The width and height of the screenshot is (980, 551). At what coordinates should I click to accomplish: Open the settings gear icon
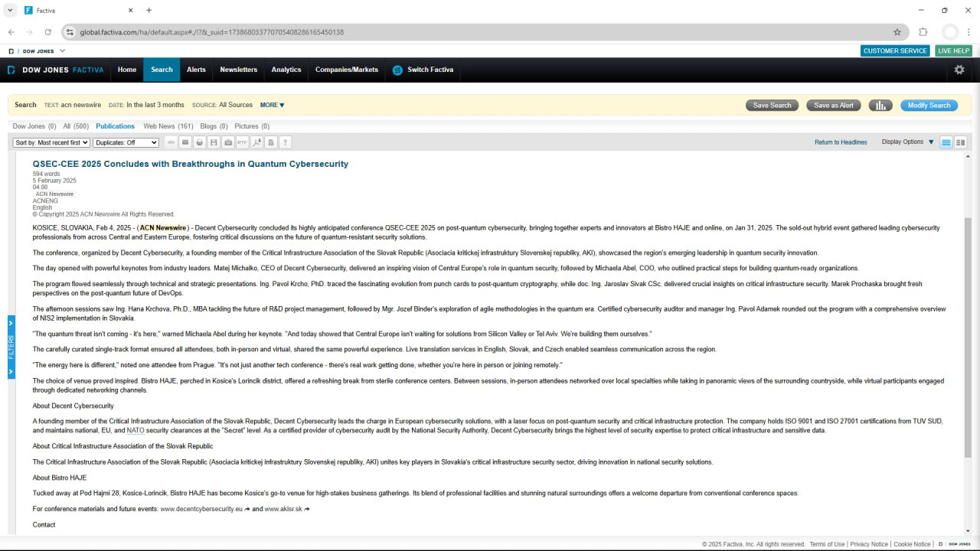coord(959,70)
